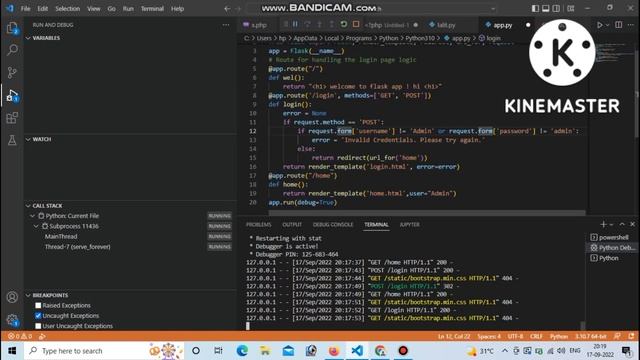Uncheck Uncaught Exceptions breakpoint
The image size is (640, 360).
pyautogui.click(x=38, y=316)
